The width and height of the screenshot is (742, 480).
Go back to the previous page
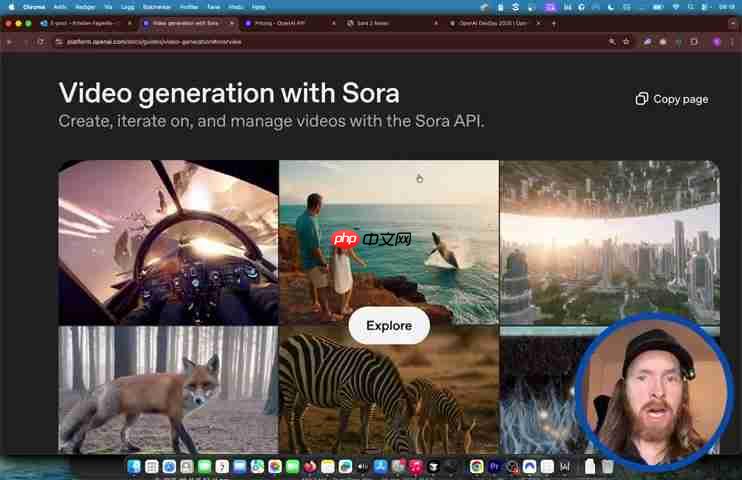[x=9, y=42]
